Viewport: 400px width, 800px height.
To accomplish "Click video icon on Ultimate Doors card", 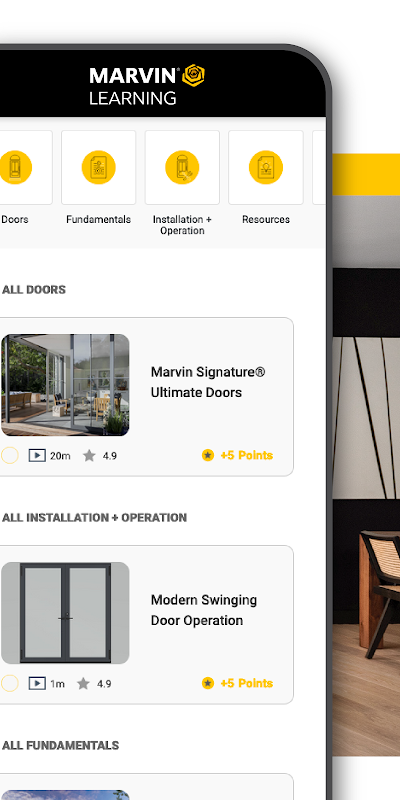I will pyautogui.click(x=37, y=455).
